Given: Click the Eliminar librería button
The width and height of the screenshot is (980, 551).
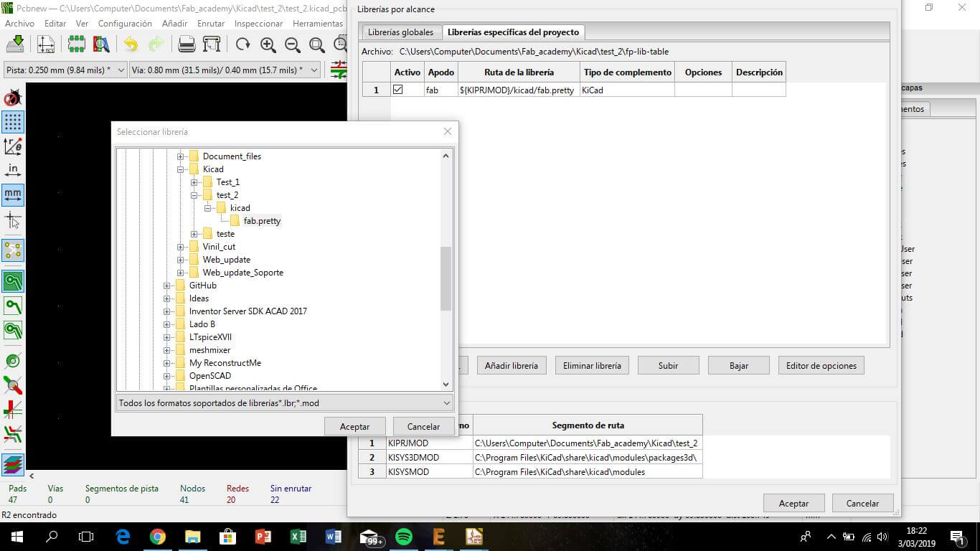Looking at the screenshot, I should (x=593, y=365).
